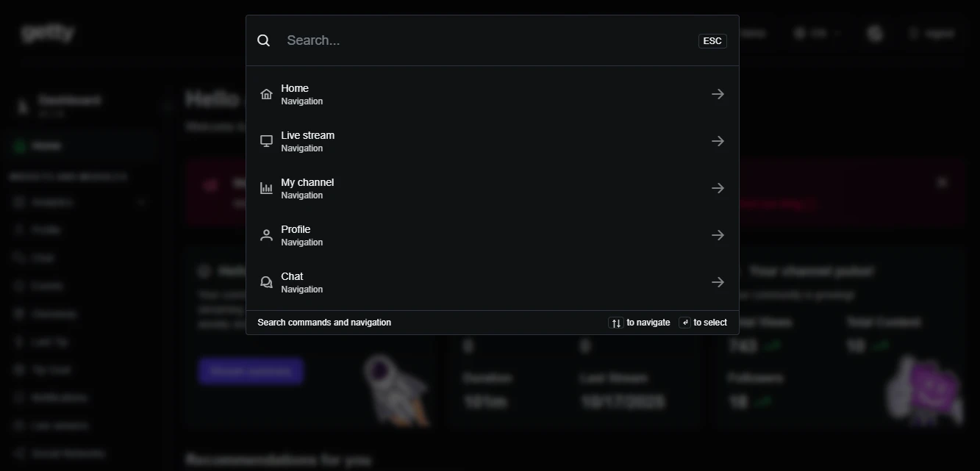The image size is (980, 471).
Task: Select the Live stream monitor icon
Action: 267,141
